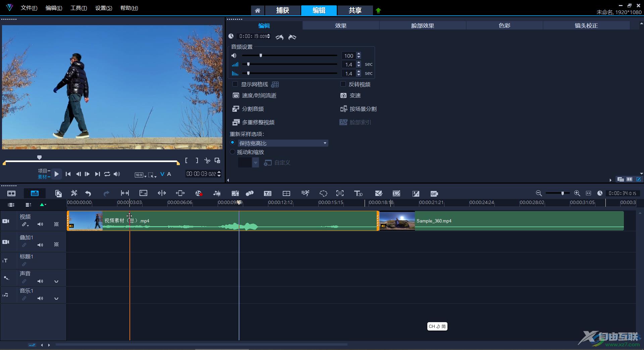Rotate clip right icon
This screenshot has height=350, width=644.
tap(292, 37)
